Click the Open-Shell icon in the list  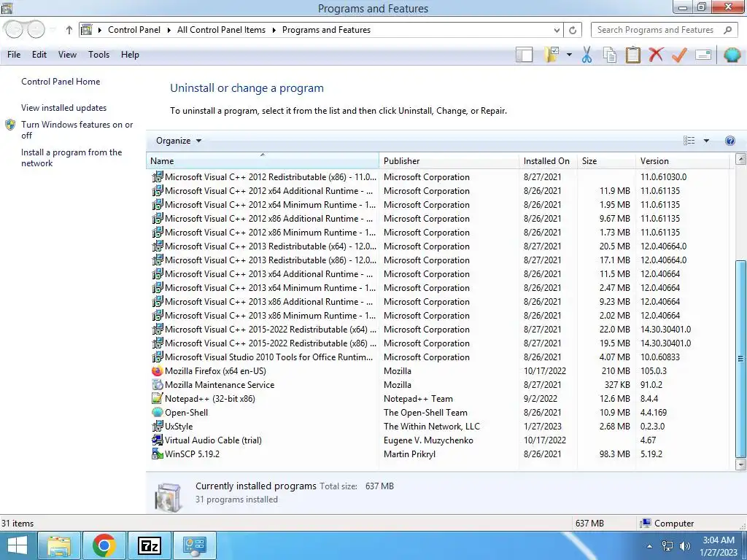point(158,413)
